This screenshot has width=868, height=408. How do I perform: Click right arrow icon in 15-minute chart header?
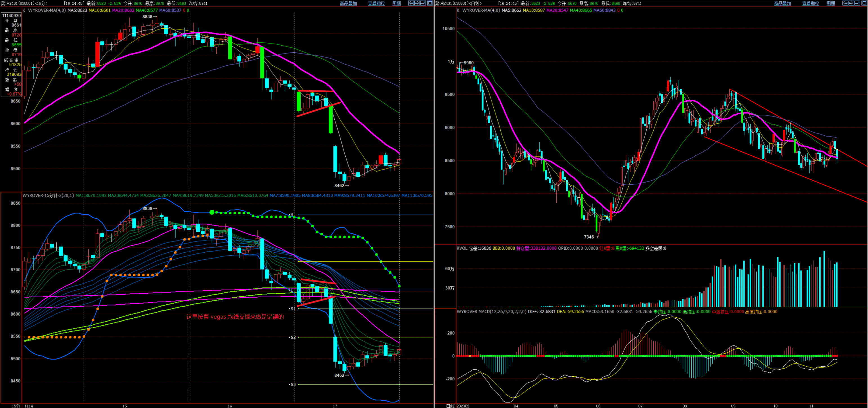click(x=417, y=3)
